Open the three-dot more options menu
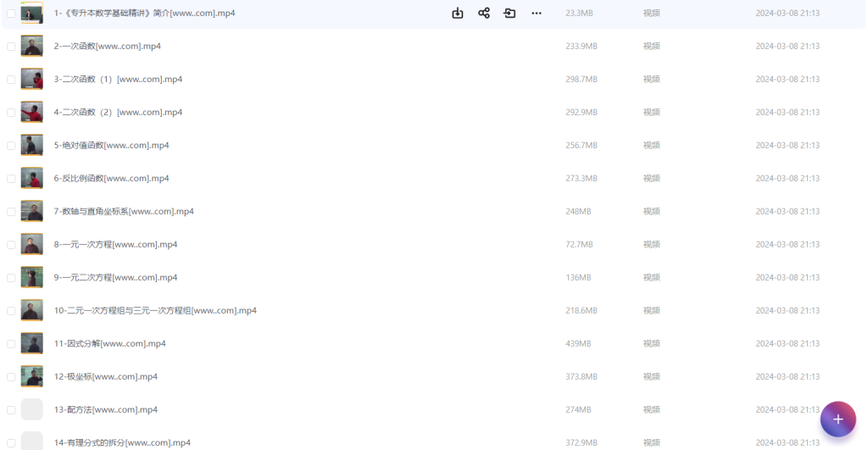Screen dimensions: 868x450 point(537,14)
